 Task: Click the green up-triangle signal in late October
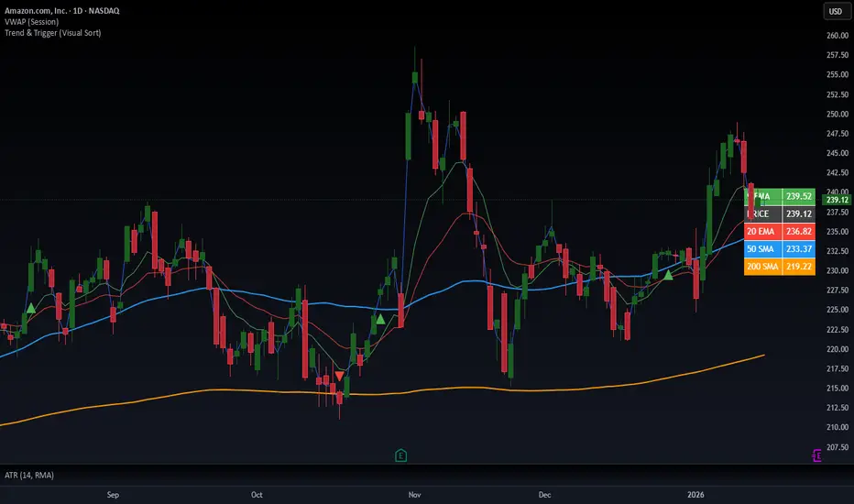tap(380, 319)
